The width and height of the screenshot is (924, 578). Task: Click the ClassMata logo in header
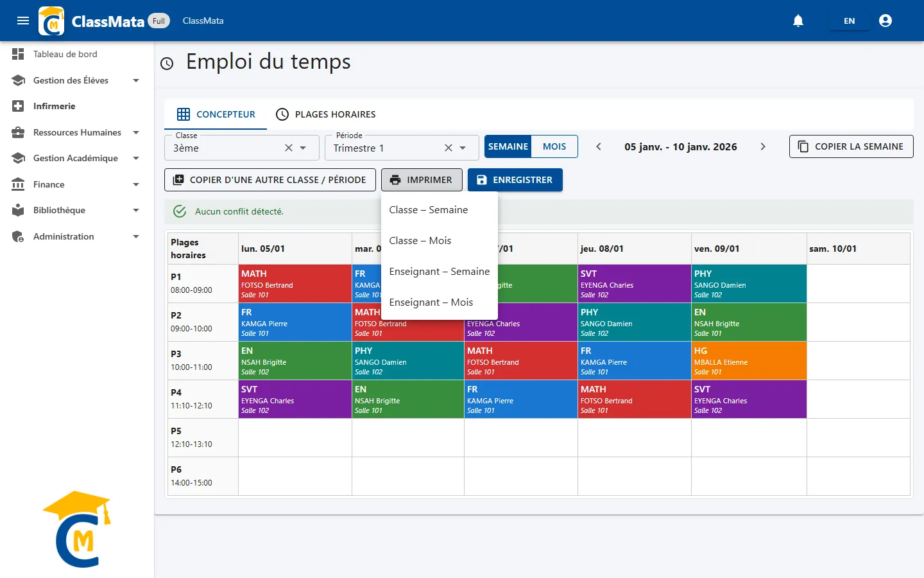(51, 21)
